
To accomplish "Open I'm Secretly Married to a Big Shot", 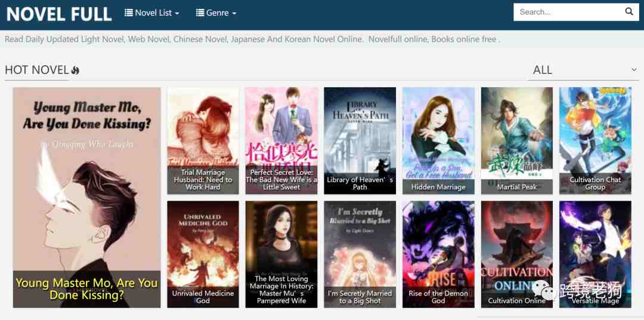I will tap(360, 254).
